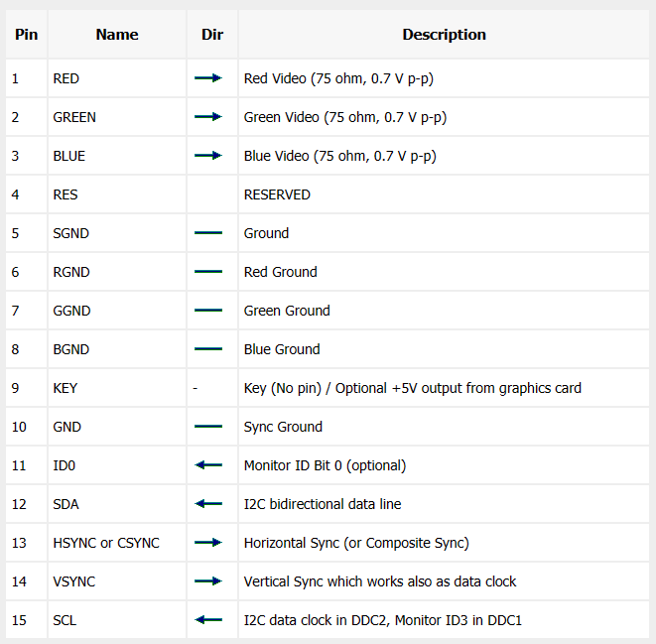Click the line symbol in SGND row
The height and width of the screenshot is (644, 656).
pos(208,233)
